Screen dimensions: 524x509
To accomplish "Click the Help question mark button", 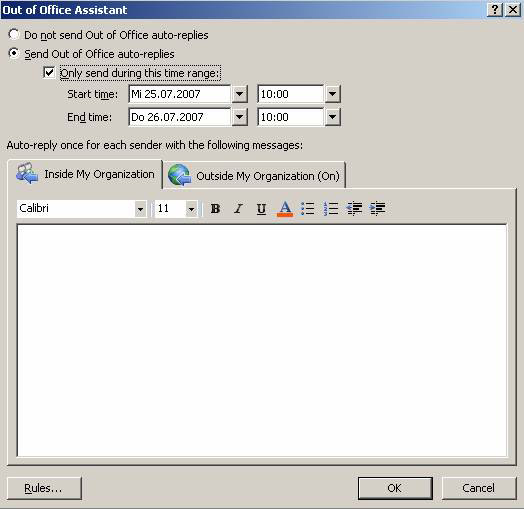I will (x=495, y=10).
